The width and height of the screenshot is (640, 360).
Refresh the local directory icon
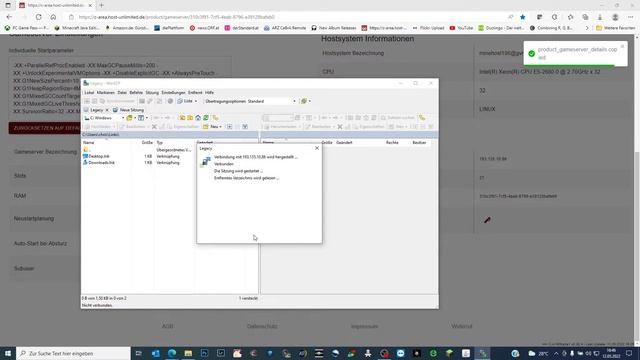[x=206, y=118]
